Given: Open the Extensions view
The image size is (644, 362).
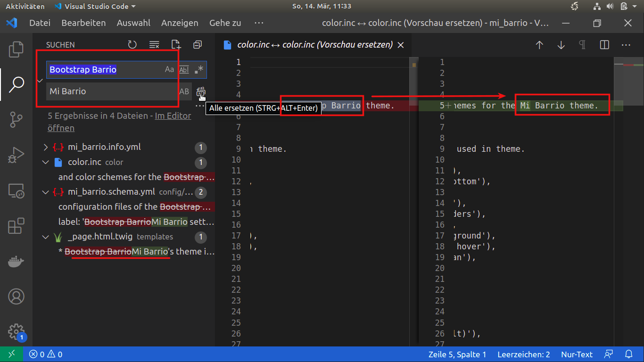Looking at the screenshot, I should click(16, 226).
